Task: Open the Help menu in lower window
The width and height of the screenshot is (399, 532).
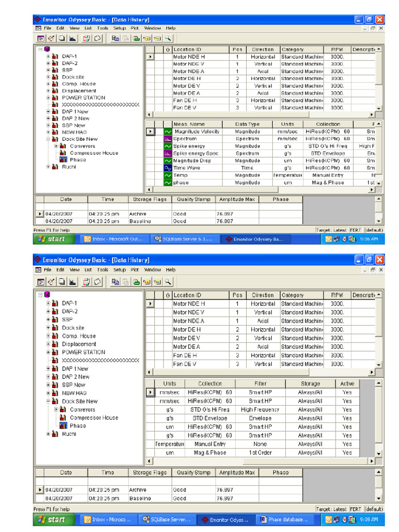Action: point(170,270)
